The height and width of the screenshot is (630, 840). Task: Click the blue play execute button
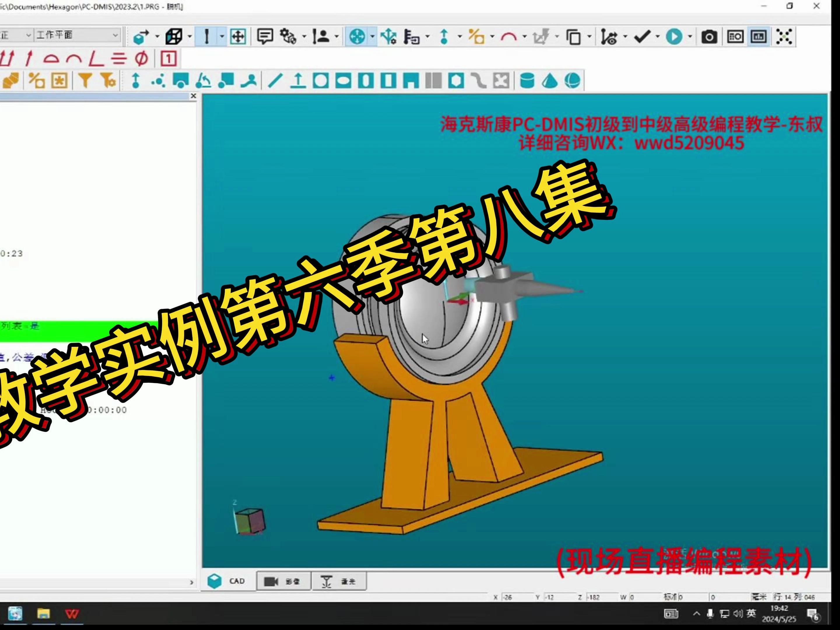[674, 36]
